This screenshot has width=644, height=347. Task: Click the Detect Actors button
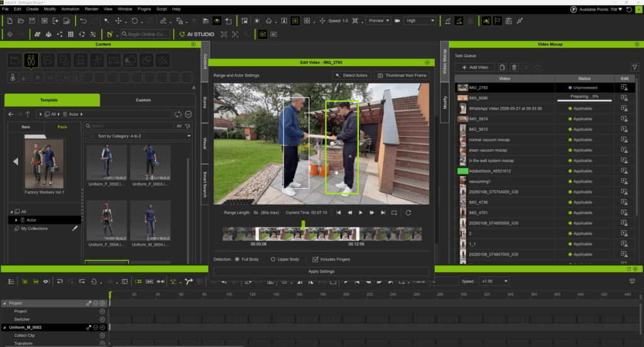(351, 76)
